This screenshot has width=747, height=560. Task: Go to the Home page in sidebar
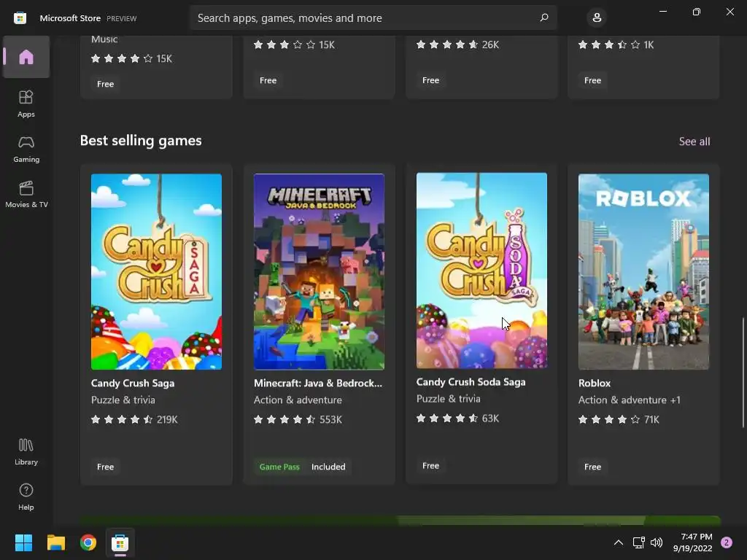coord(26,57)
